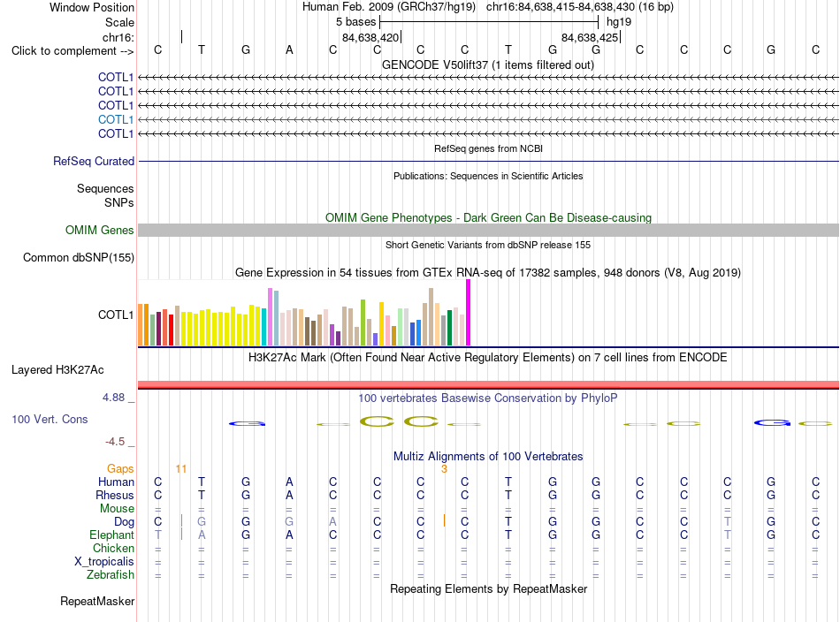Screen dimensions: 840x622
Task: Click the "Human Feb. 2009 (GRCh37/hg19)" header text
Action: 389,7
